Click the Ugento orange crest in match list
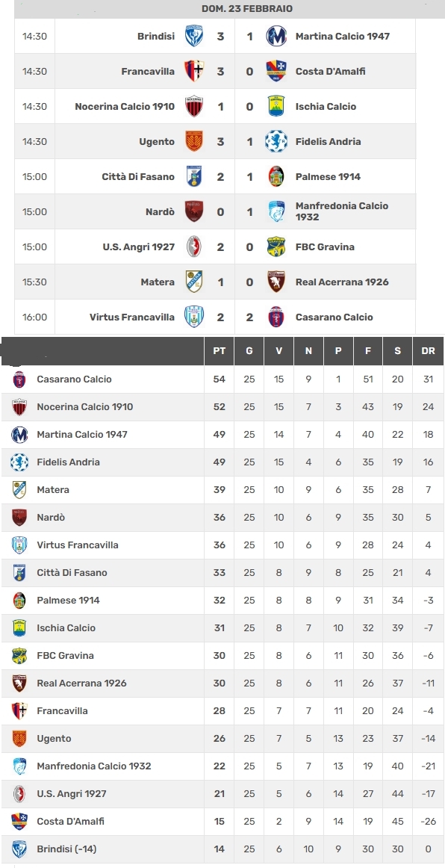The height and width of the screenshot is (868, 445). 193,142
